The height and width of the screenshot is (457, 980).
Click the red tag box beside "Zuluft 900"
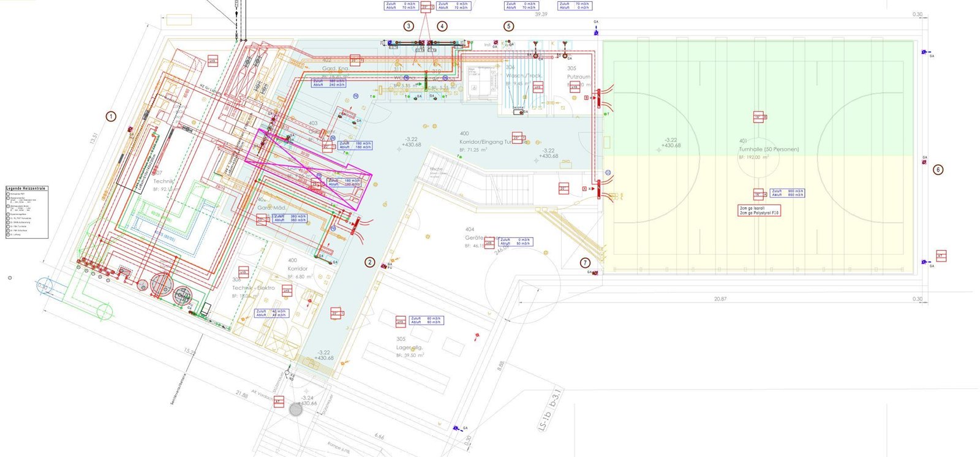pyautogui.click(x=759, y=195)
